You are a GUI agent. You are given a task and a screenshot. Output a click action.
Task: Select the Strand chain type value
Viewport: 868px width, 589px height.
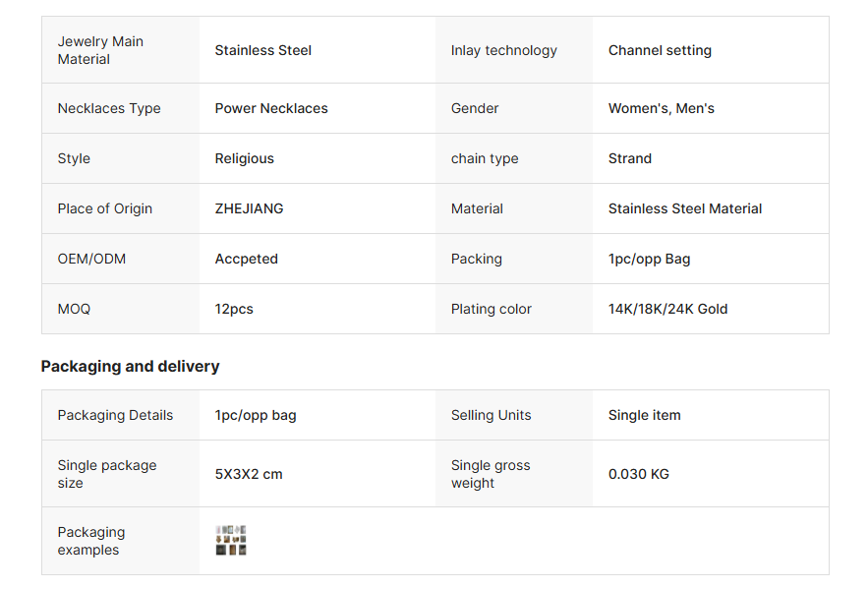[629, 159]
